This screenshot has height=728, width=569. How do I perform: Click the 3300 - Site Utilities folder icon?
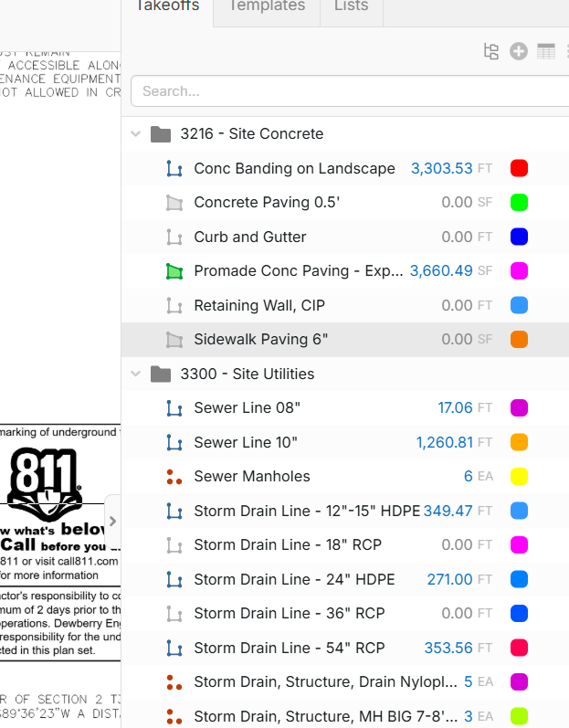tap(161, 375)
